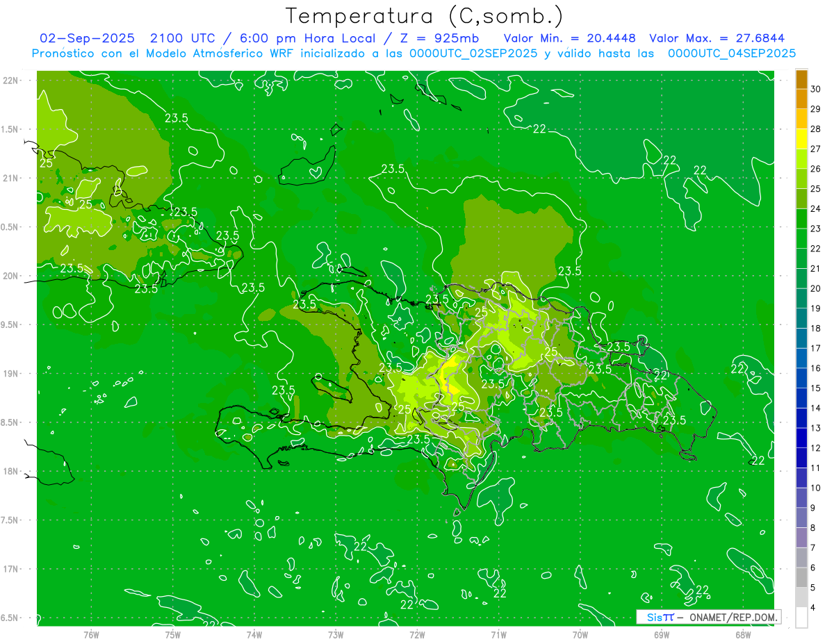
Task: Click colorbar swatch between 29 and 30
Action: tap(801, 99)
